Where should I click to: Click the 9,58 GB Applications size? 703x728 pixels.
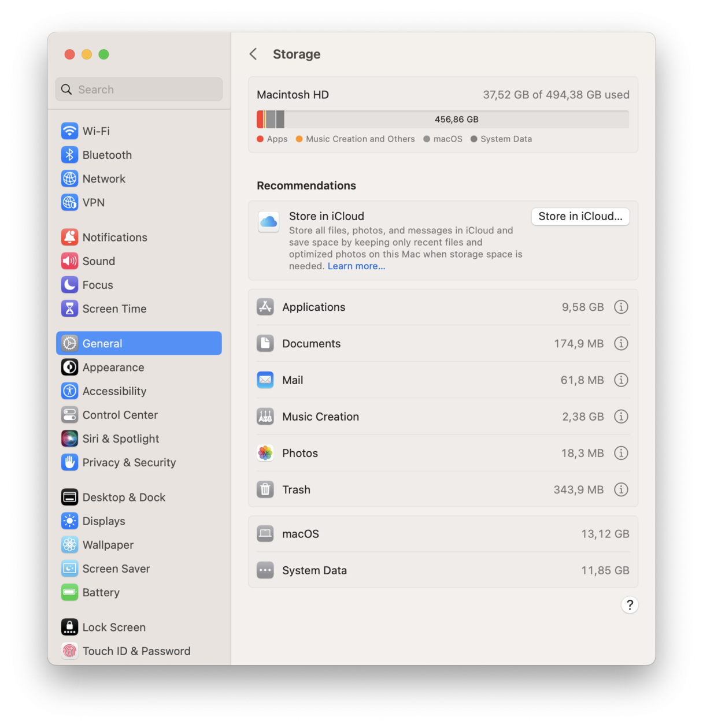point(583,307)
